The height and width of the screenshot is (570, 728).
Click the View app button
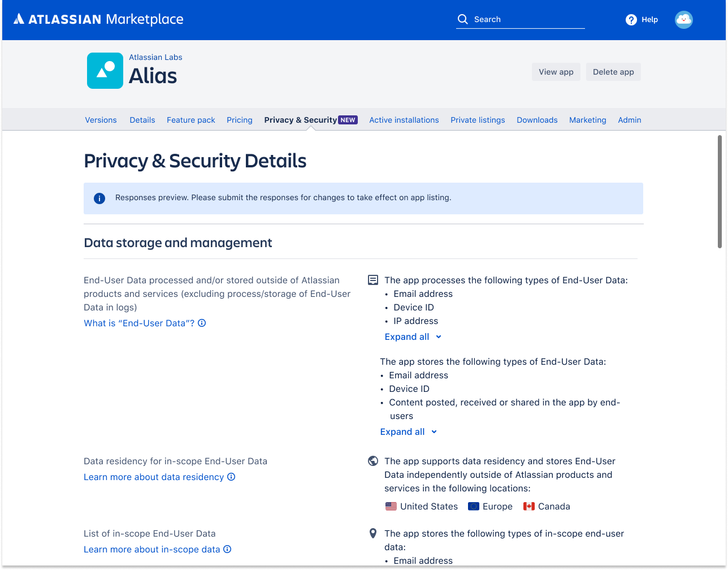[x=556, y=72]
